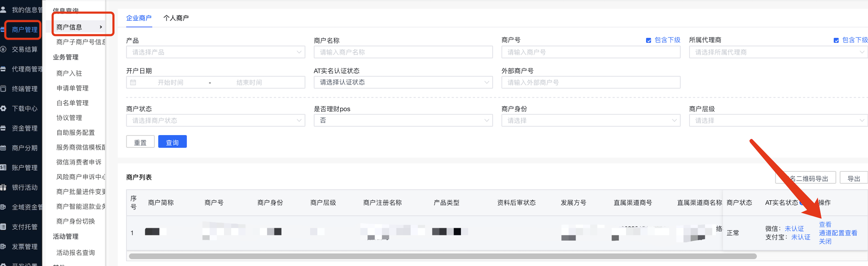Open the 是否理财pos dropdown
The image size is (868, 266).
click(403, 120)
